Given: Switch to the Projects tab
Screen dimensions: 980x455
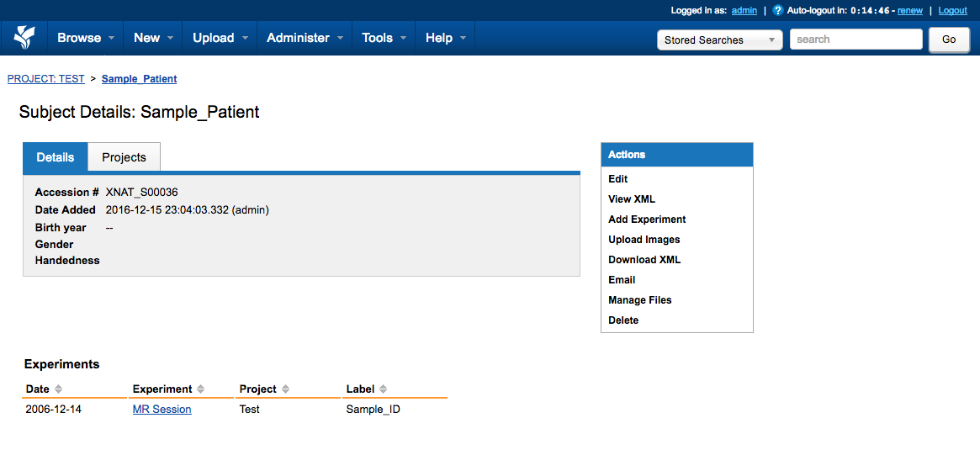Looking at the screenshot, I should 124,157.
